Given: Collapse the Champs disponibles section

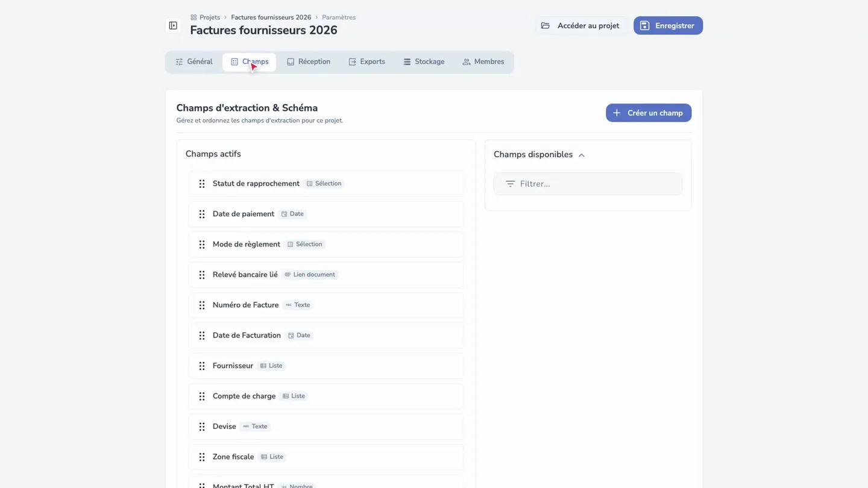Looking at the screenshot, I should click(x=582, y=155).
